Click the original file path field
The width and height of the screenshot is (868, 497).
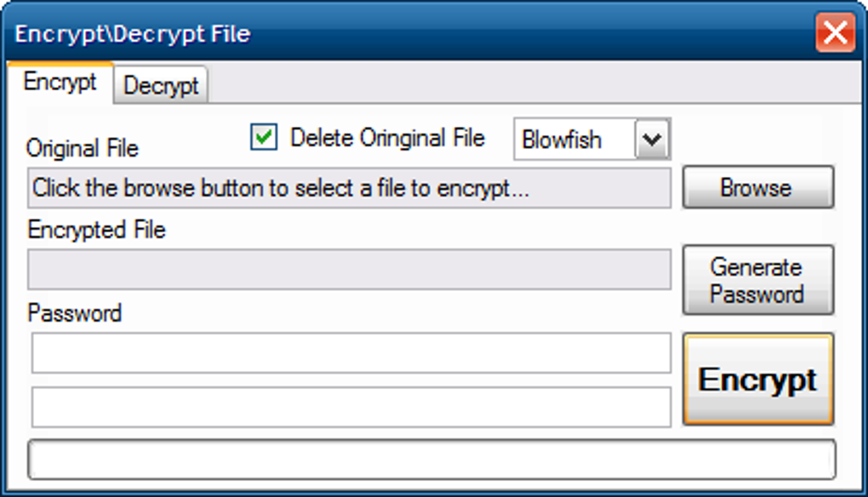point(349,188)
